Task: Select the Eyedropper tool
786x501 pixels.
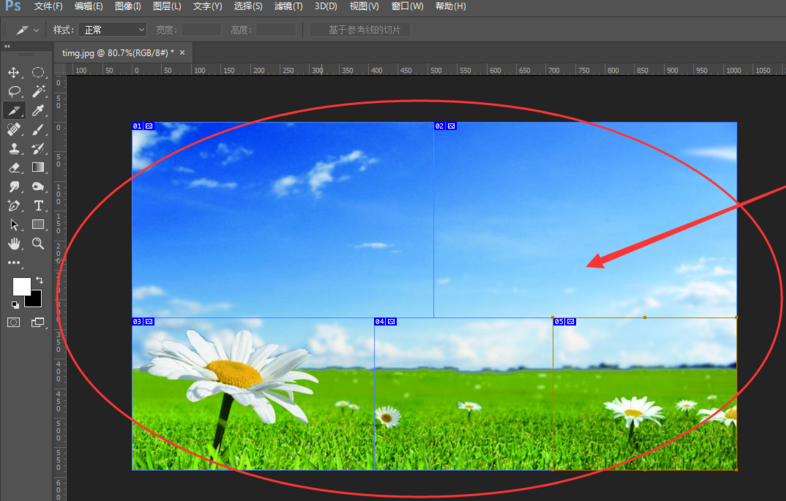Action: (x=38, y=111)
